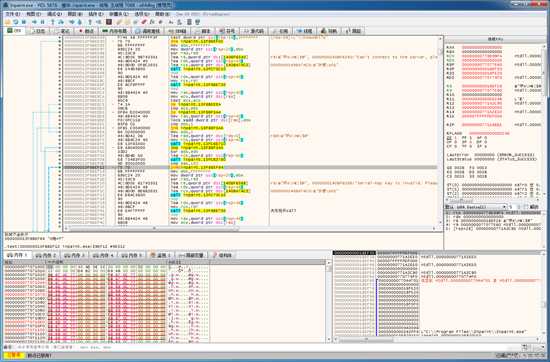
Task: Toggle the CF flag value in registers
Action: [456, 146]
